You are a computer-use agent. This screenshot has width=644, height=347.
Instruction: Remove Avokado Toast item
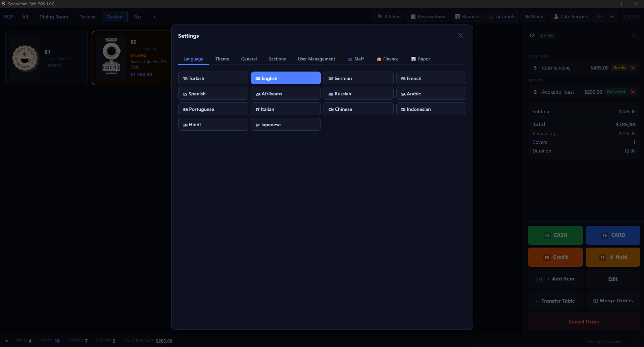[x=633, y=92]
